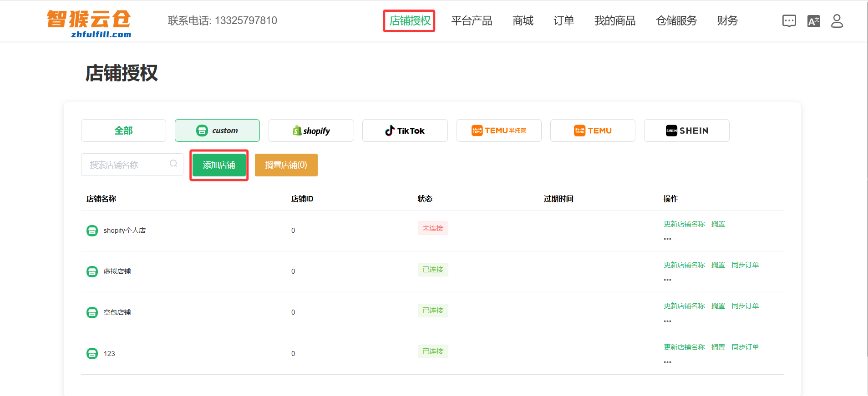The width and height of the screenshot is (868, 396).
Task: Click the store name 空包店铺
Action: tap(117, 312)
